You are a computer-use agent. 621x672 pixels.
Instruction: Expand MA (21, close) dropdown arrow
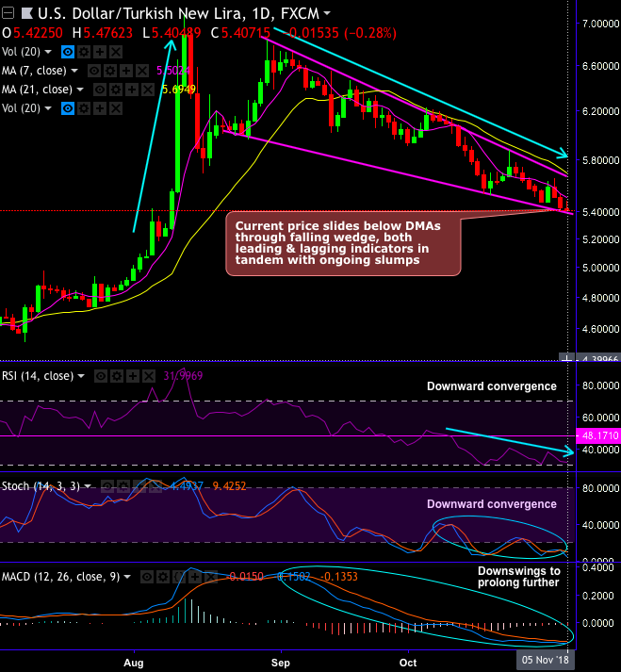point(80,90)
